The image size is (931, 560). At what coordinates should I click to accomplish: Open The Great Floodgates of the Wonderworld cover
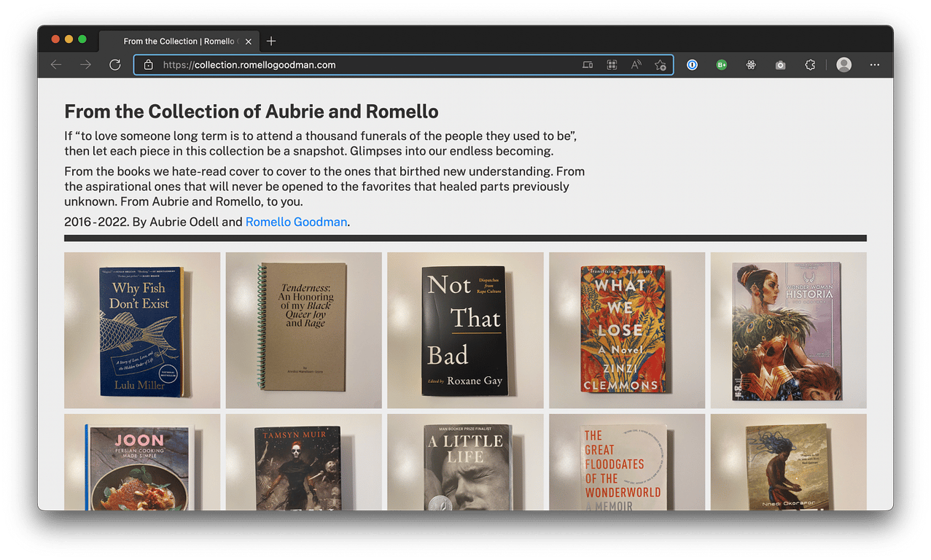[627, 462]
